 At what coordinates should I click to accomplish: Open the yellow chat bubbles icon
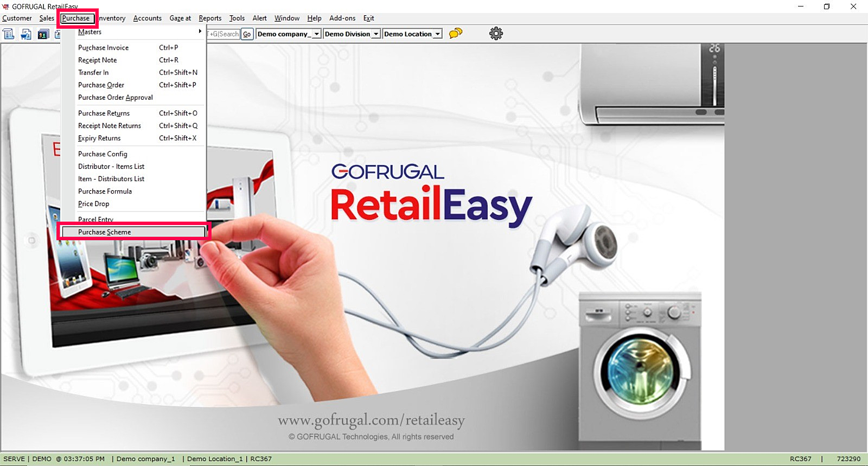(456, 33)
